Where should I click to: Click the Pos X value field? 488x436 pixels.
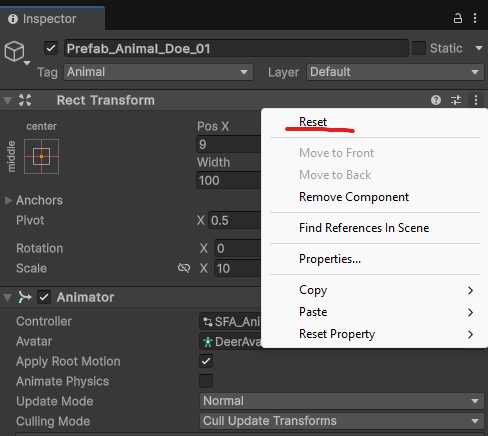[x=229, y=144]
